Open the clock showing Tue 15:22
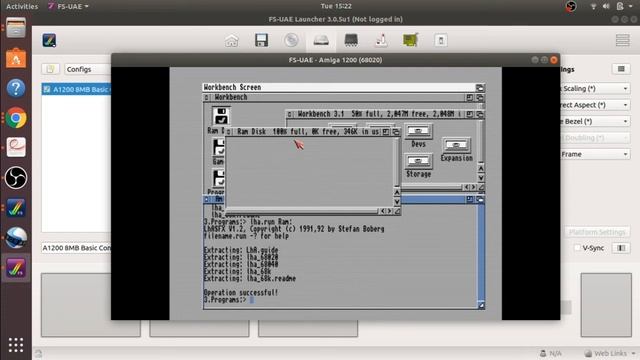 (336, 6)
